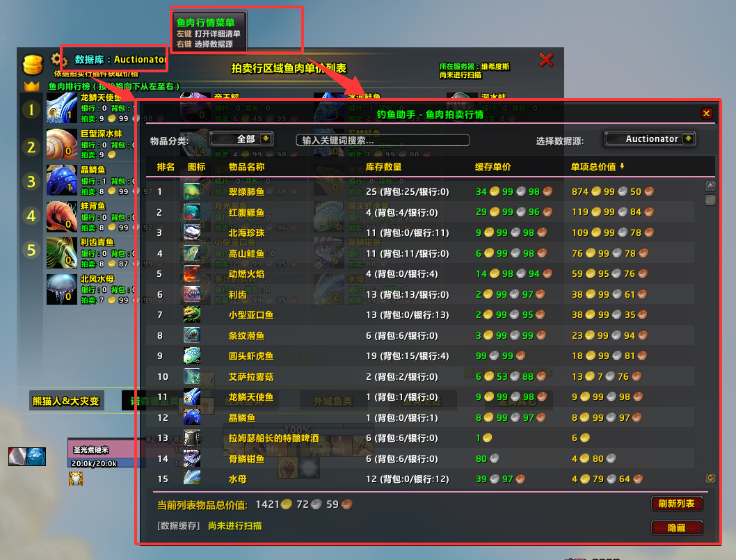Click the 鱼肉行情菜单 tooltip title
736x560 pixels.
pos(206,22)
